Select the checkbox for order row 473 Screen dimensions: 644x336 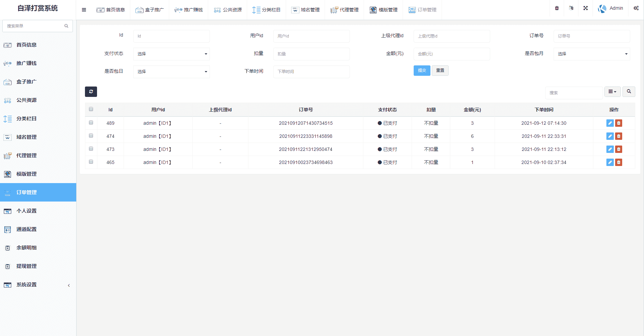pyautogui.click(x=91, y=149)
